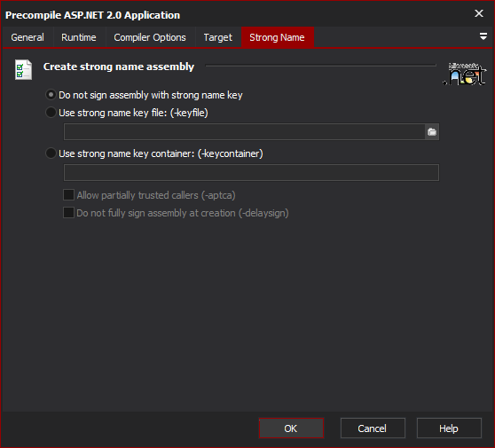Confirm with the OK button

click(x=291, y=428)
